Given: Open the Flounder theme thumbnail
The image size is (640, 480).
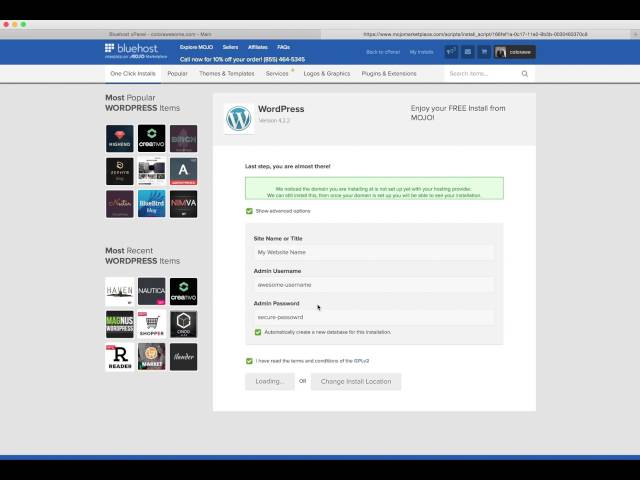Looking at the screenshot, I should click(184, 357).
